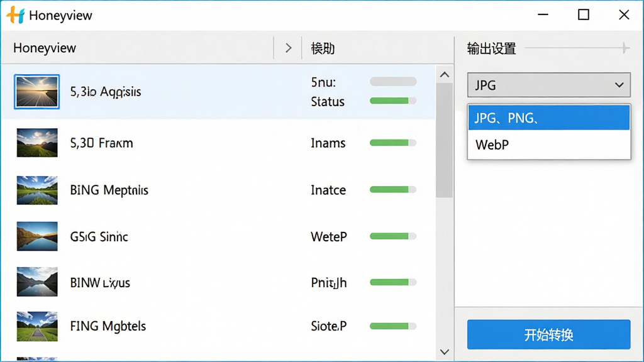Viewport: 644px width, 362px height.
Task: Click the 开始转换 start conversion button
Action: click(x=548, y=334)
